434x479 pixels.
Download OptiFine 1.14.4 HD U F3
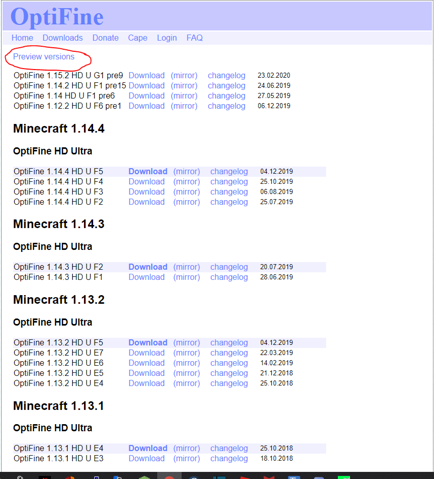click(146, 192)
